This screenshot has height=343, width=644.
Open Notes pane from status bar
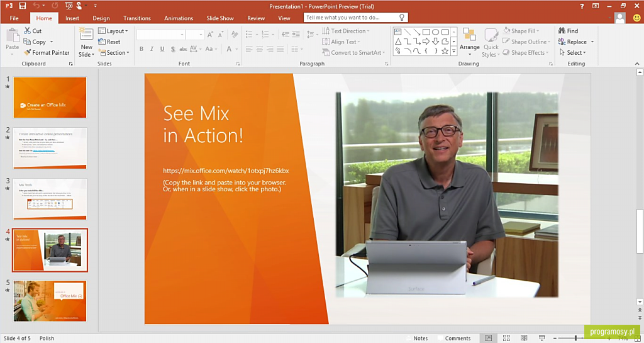pos(416,338)
